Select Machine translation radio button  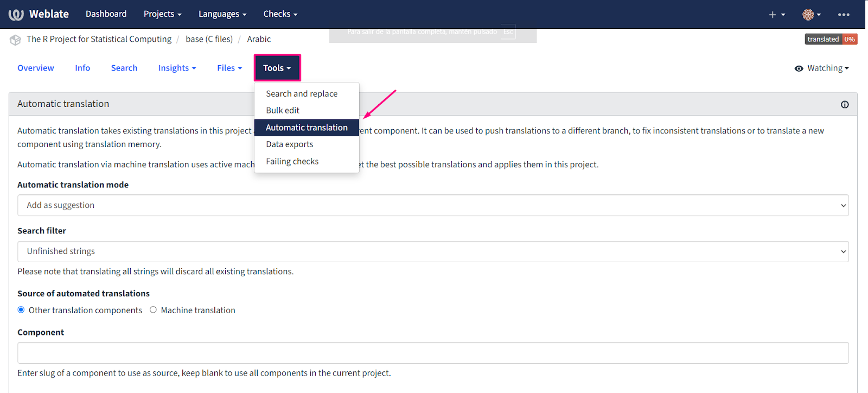[154, 310]
